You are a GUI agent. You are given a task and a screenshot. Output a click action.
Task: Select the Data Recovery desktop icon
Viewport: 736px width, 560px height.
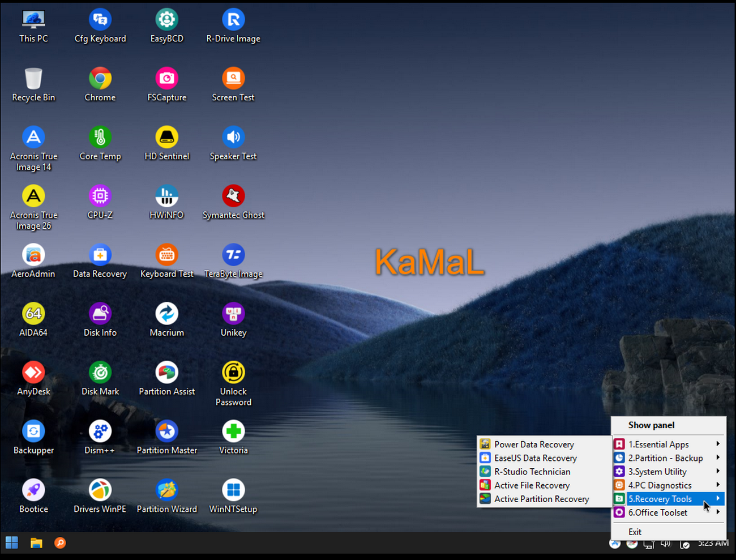click(x=100, y=262)
